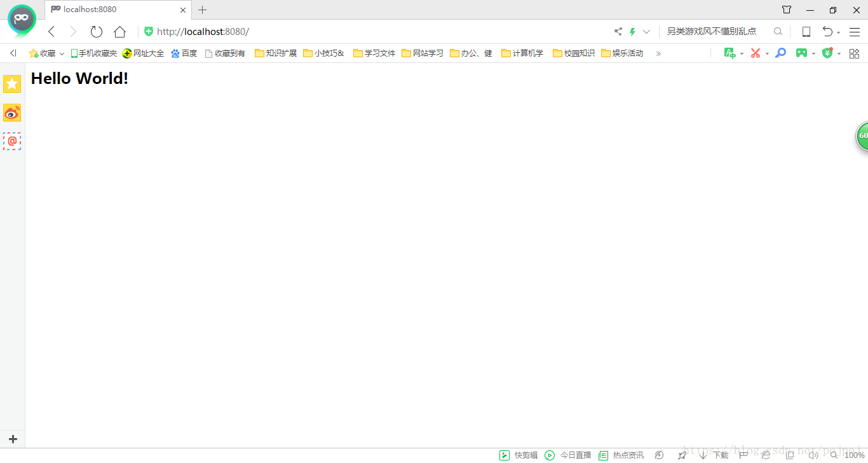Open the extensions manager grid icon

[x=854, y=53]
